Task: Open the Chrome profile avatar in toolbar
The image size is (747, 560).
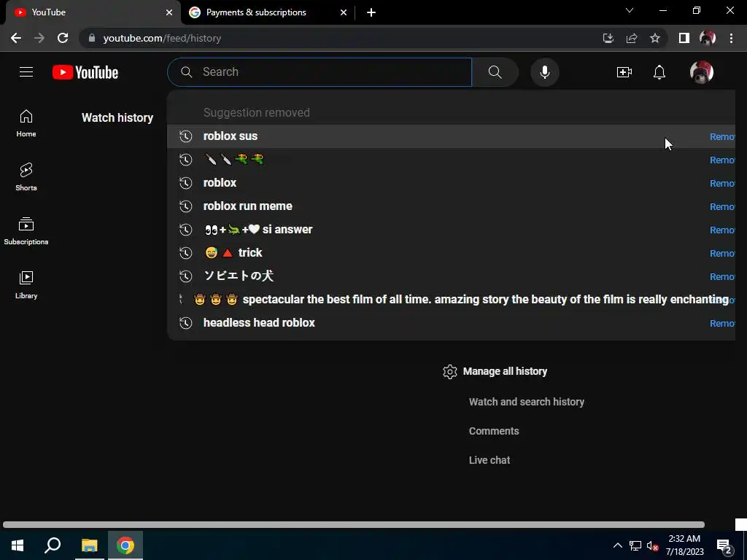Action: 708,38
